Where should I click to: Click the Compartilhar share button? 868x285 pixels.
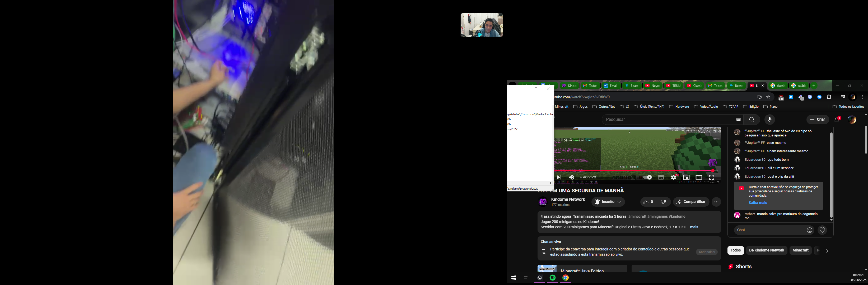click(x=691, y=202)
